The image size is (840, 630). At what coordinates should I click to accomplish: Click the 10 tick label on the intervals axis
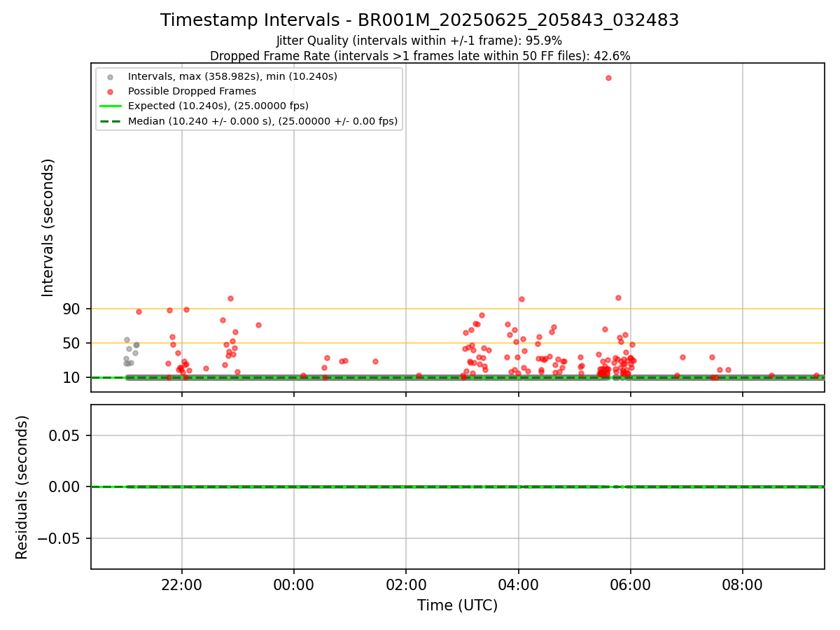coord(72,377)
